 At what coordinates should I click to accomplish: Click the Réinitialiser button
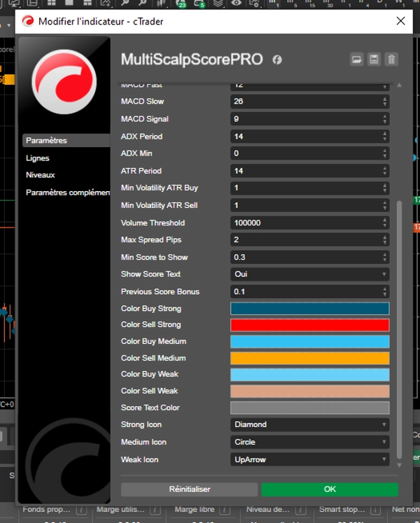[189, 489]
